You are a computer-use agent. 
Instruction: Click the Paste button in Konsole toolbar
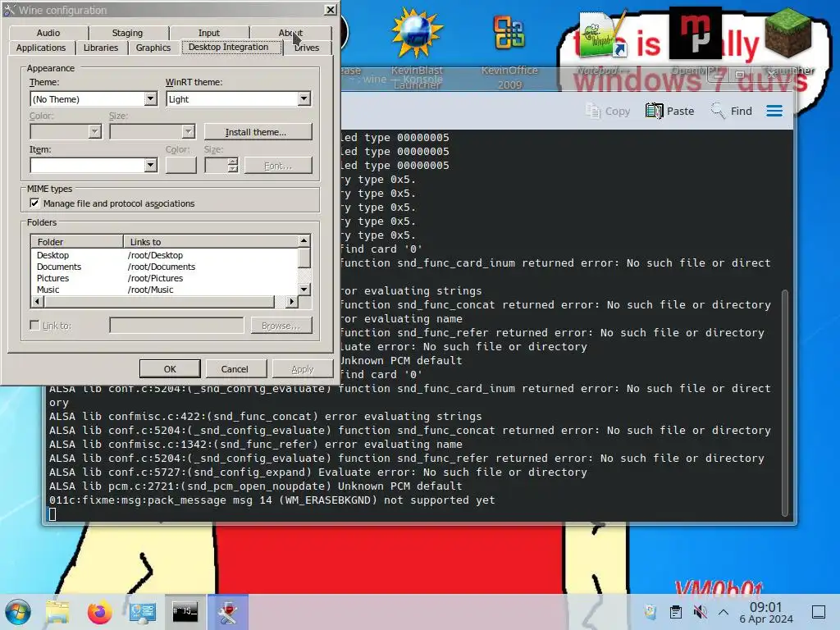pos(669,111)
